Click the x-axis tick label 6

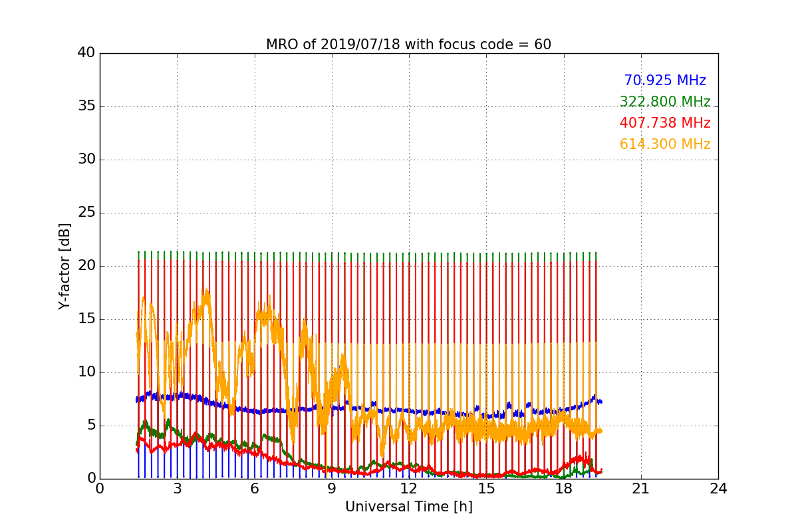pyautogui.click(x=255, y=488)
